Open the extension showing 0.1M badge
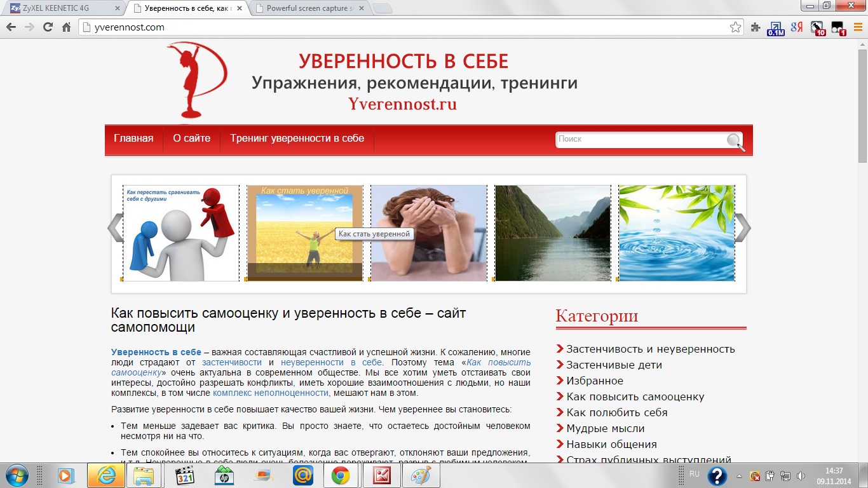 pos(776,28)
